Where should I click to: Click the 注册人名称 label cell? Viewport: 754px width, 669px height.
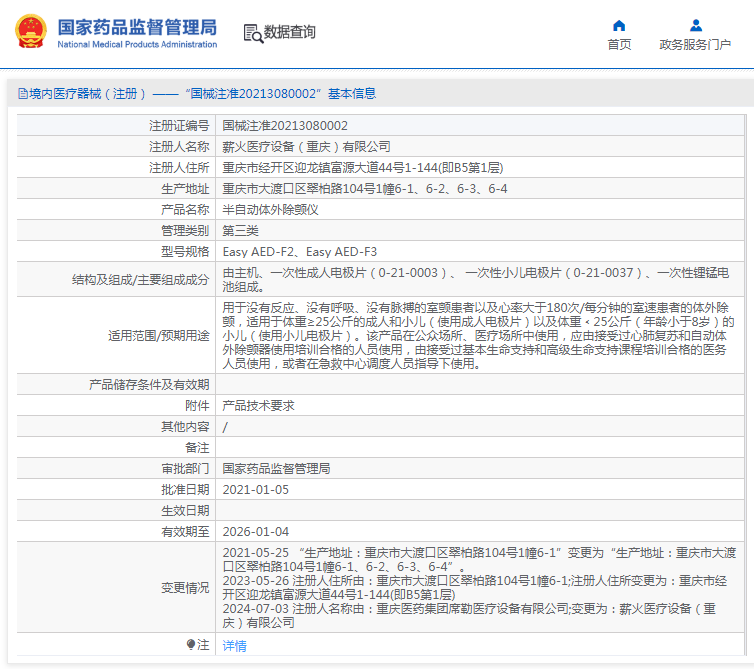pos(116,147)
